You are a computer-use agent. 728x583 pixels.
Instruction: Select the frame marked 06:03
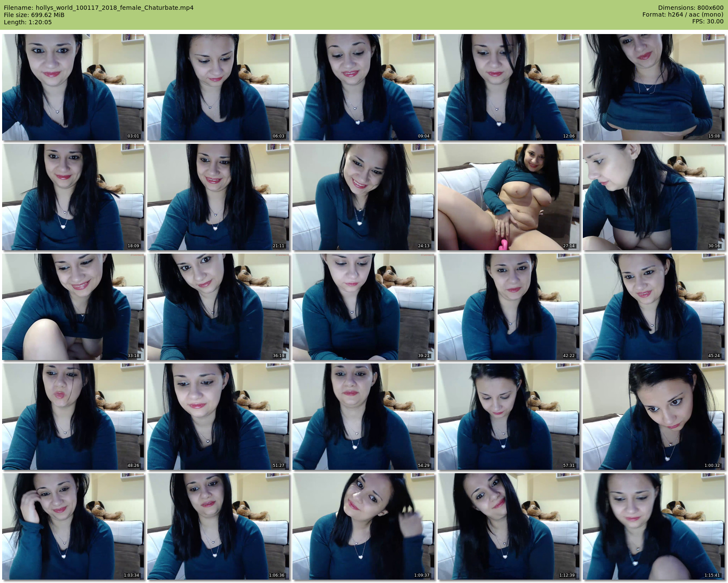pos(218,87)
